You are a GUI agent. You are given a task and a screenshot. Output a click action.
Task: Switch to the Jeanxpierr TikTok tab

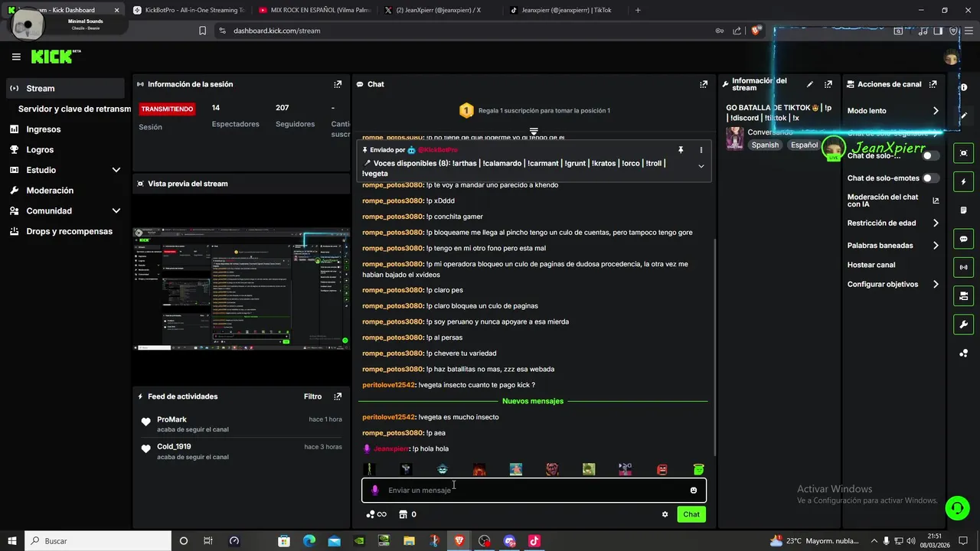pos(566,10)
